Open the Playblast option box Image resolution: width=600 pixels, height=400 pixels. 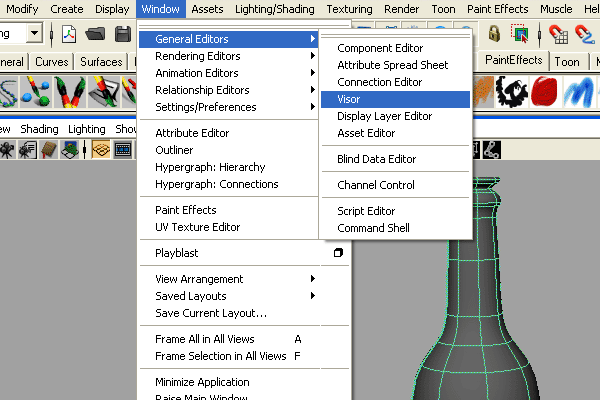pos(338,253)
